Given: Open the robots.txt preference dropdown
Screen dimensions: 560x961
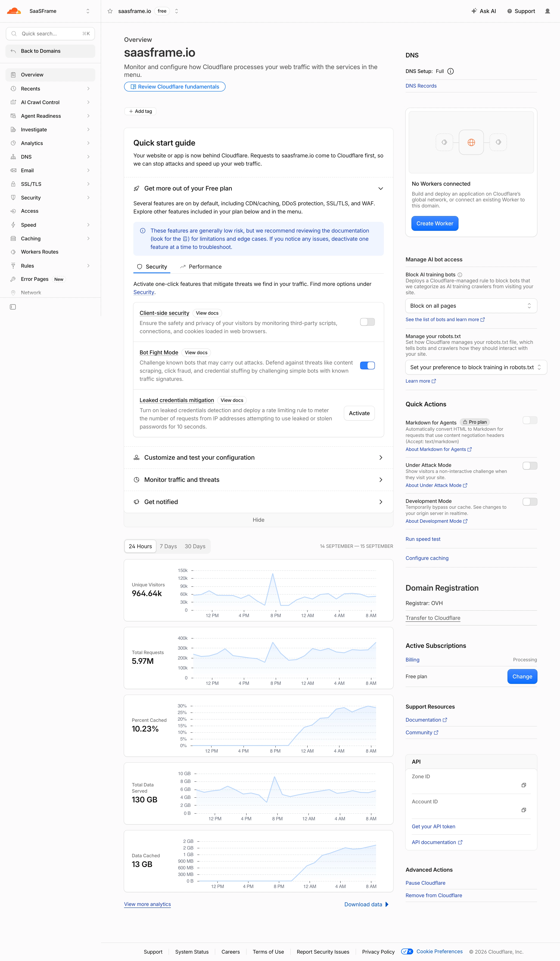Looking at the screenshot, I should click(x=476, y=367).
